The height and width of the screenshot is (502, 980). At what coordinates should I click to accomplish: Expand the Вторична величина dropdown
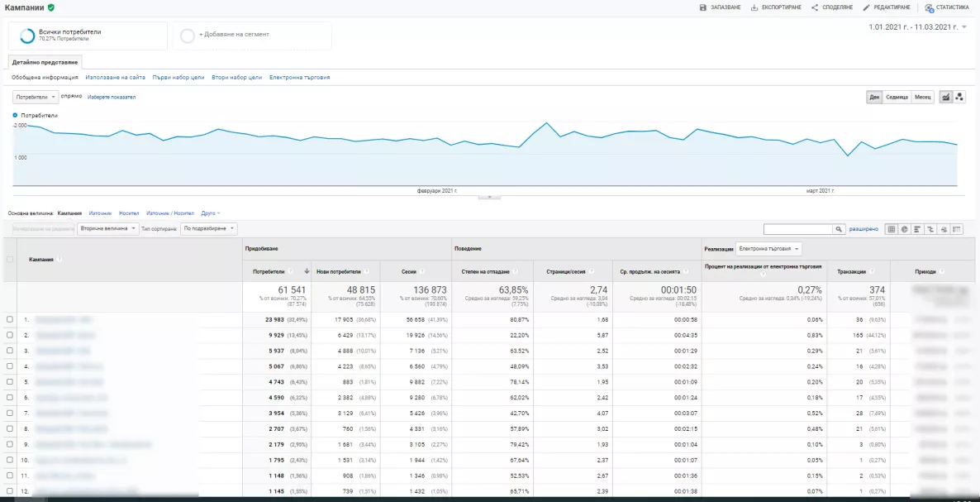[x=108, y=229]
